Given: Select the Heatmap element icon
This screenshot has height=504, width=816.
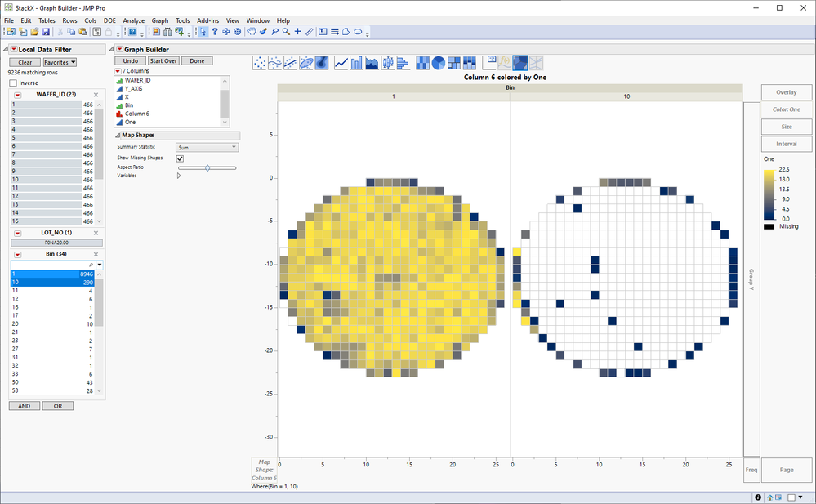Looking at the screenshot, I should point(422,63).
